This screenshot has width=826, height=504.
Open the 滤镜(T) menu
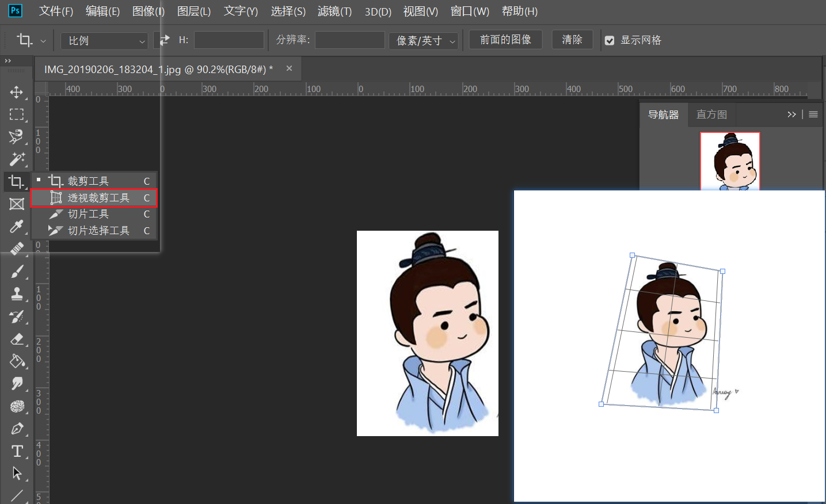click(334, 12)
